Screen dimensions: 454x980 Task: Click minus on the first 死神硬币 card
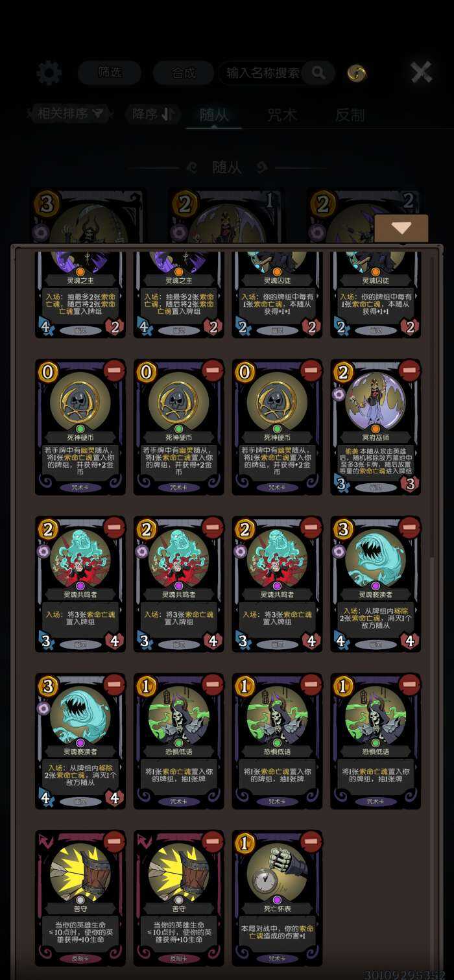click(113, 370)
